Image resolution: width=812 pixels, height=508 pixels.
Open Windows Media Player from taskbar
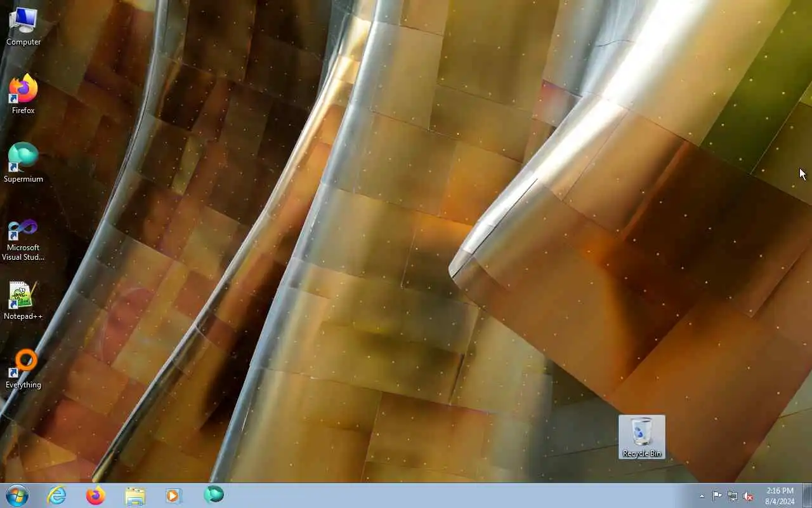coord(174,495)
